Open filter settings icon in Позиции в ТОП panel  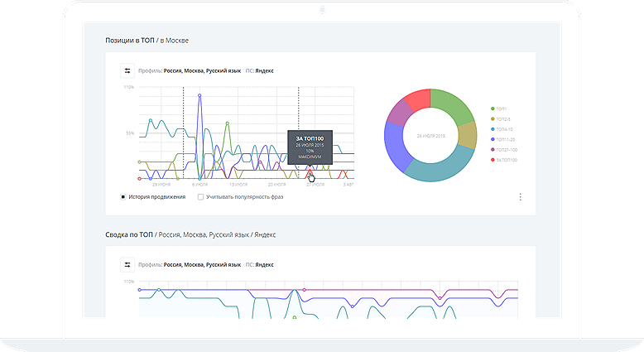127,70
